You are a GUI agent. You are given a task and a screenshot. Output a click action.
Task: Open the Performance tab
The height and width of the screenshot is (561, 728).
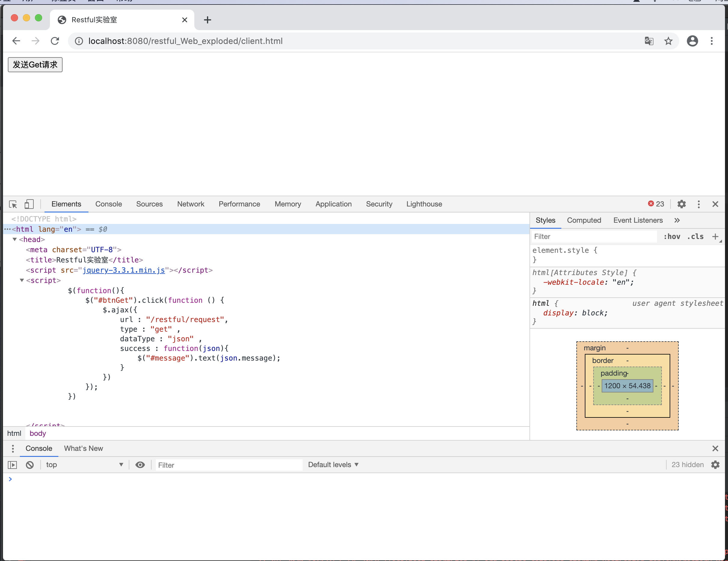pyautogui.click(x=239, y=204)
